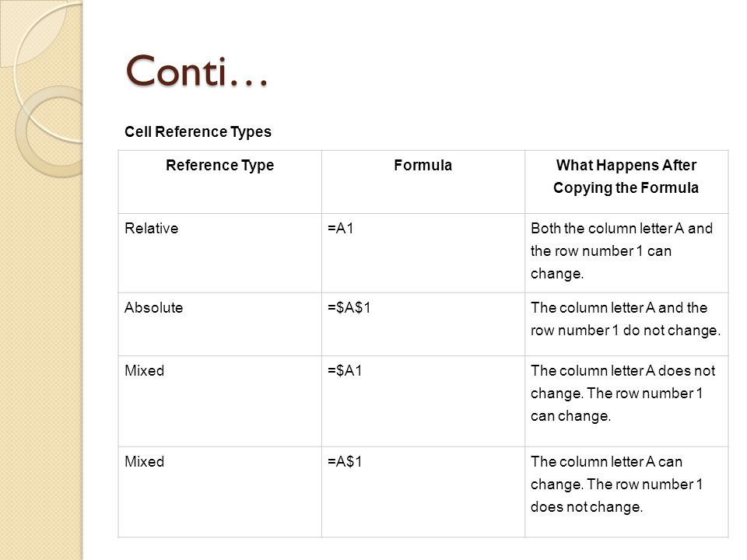The width and height of the screenshot is (747, 560).
Task: Select text 'Both the column letter A and'
Action: [x=621, y=228]
